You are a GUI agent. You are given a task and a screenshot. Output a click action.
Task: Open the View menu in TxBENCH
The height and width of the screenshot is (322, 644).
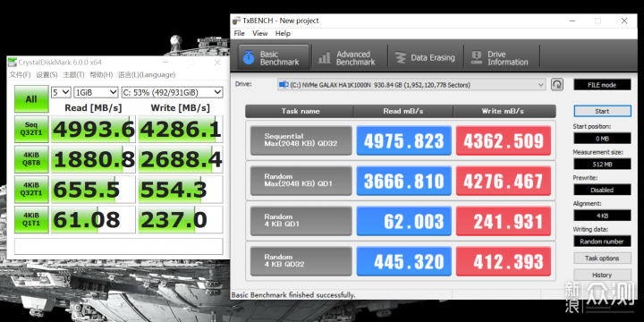(x=260, y=34)
